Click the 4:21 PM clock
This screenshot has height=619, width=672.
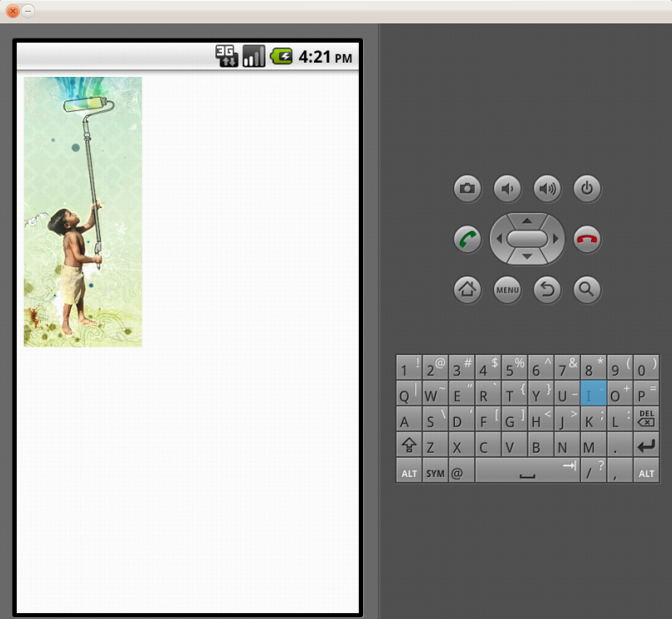click(x=326, y=57)
